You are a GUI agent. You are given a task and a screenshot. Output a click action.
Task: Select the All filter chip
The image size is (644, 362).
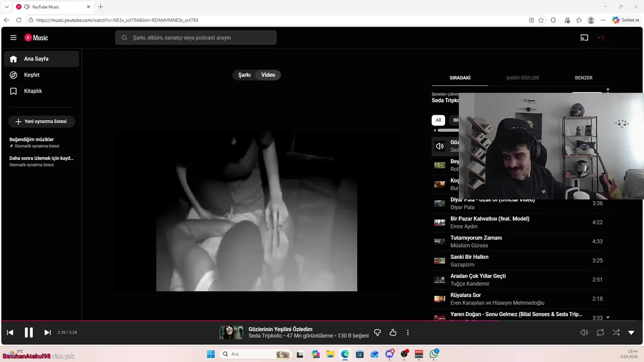[438, 120]
